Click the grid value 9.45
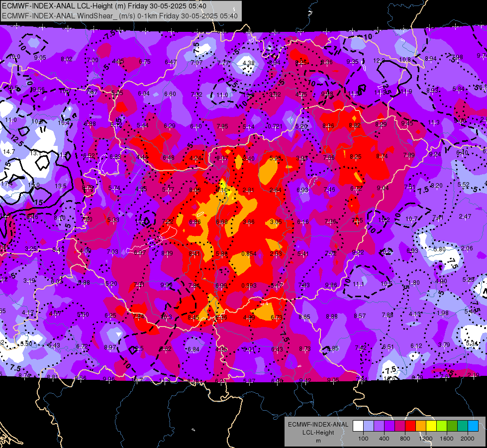487x448 pixels. [407, 123]
